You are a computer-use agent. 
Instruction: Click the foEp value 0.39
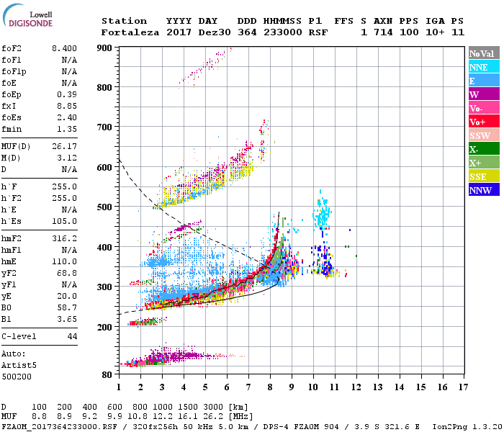click(67, 94)
